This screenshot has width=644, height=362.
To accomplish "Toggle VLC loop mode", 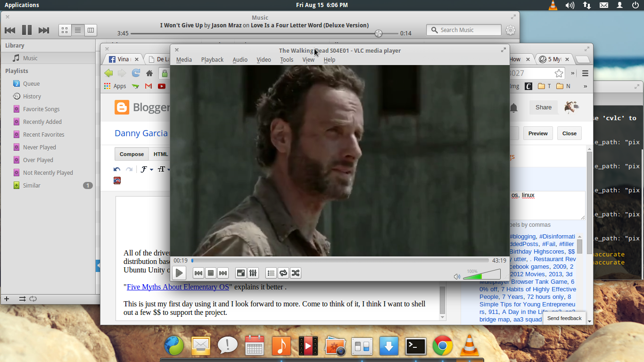I will click(283, 273).
